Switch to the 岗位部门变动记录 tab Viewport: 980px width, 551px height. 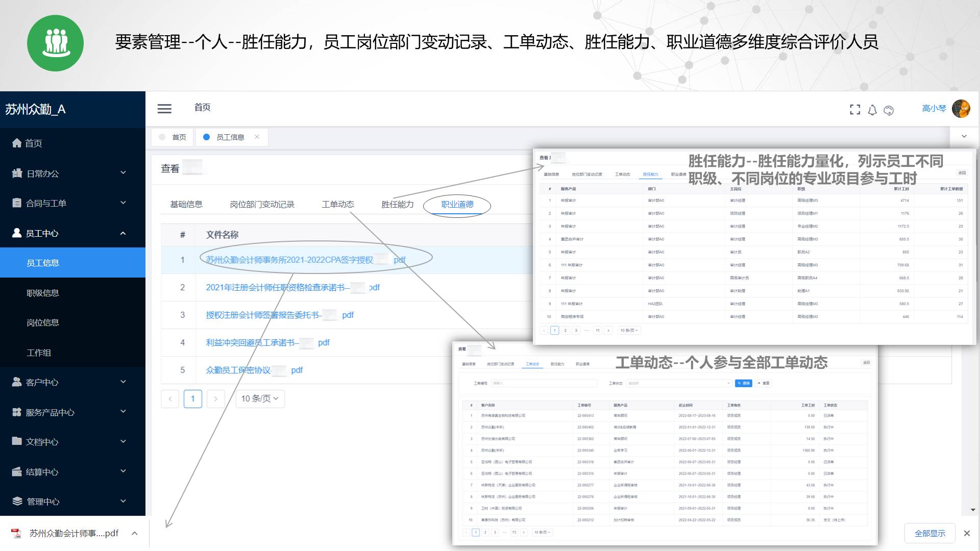tap(262, 205)
